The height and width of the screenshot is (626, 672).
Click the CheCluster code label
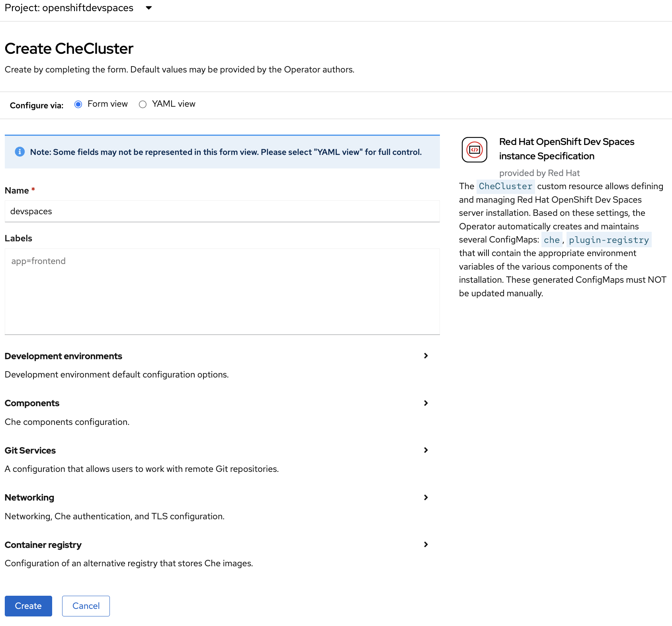(506, 186)
